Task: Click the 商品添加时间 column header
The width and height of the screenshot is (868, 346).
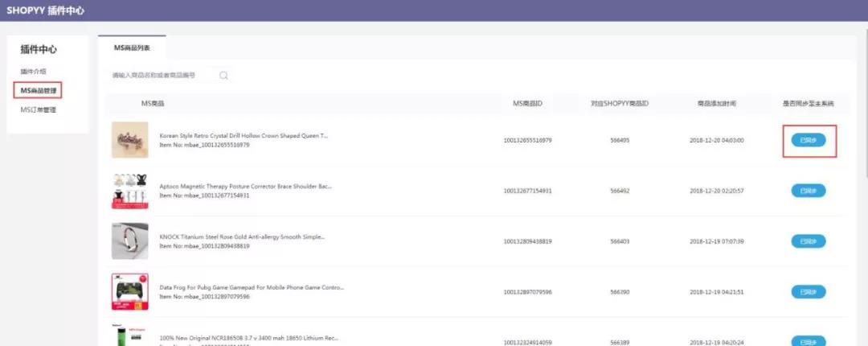Action: coord(716,104)
